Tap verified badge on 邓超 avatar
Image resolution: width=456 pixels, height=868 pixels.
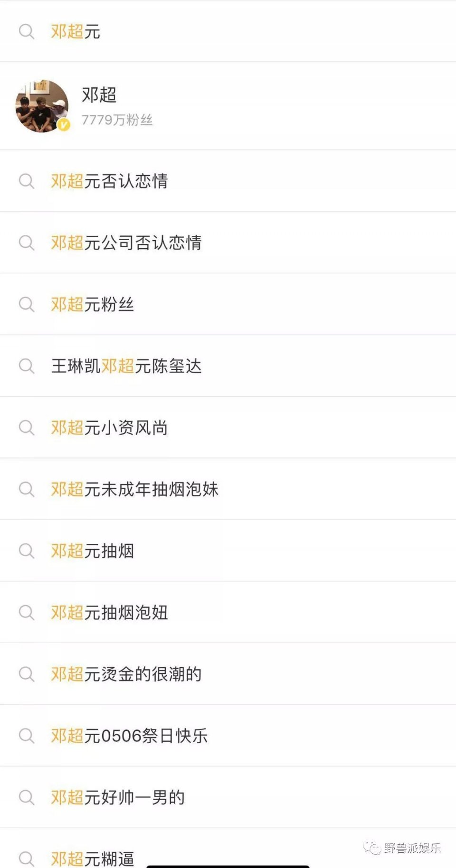pyautogui.click(x=64, y=125)
